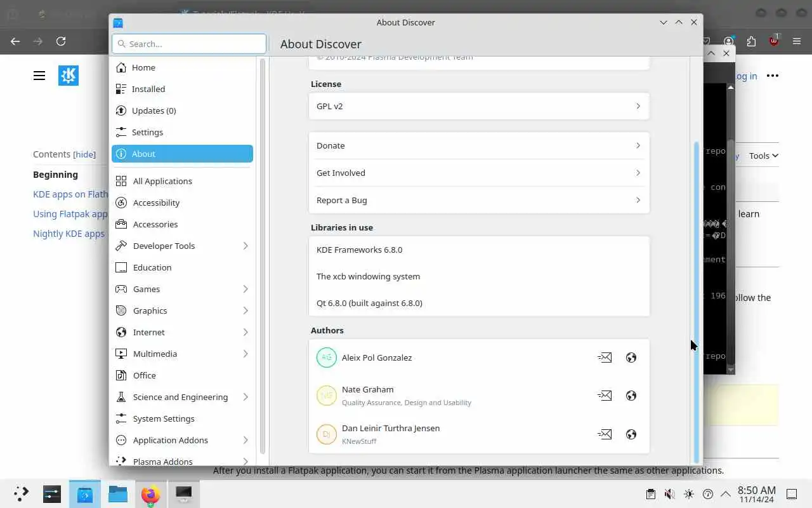812x508 pixels.
Task: Click the browser reload button
Action: point(61,41)
